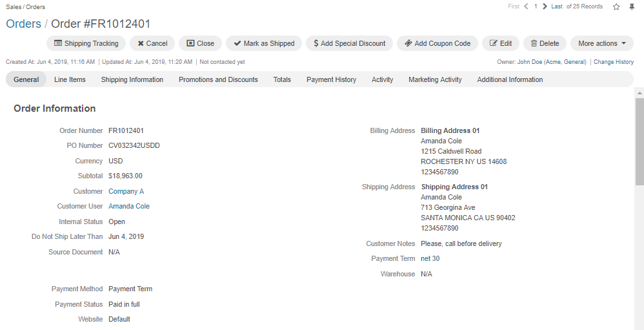Viewport: 644px width, 330px height.
Task: Click order number value FR1012401
Action: pyautogui.click(x=126, y=130)
